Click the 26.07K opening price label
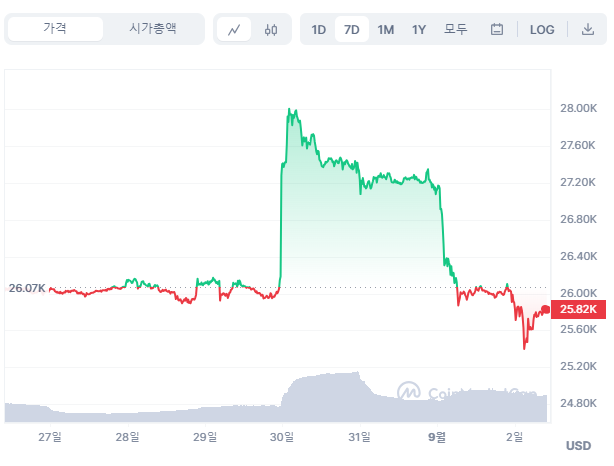The height and width of the screenshot is (466, 614). coord(27,288)
